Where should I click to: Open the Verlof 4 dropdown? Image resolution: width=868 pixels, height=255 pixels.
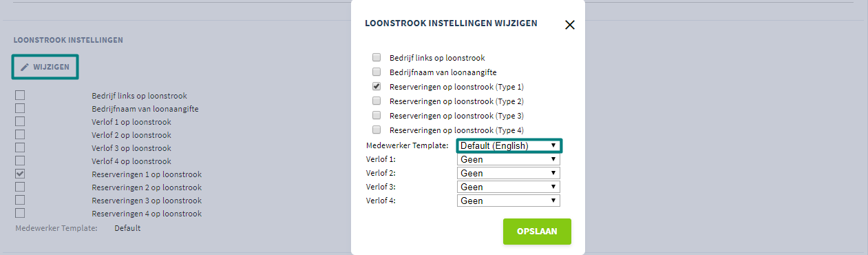509,201
